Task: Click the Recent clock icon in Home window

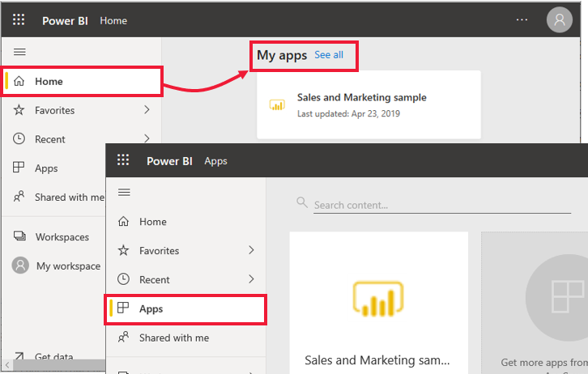Action: click(19, 138)
